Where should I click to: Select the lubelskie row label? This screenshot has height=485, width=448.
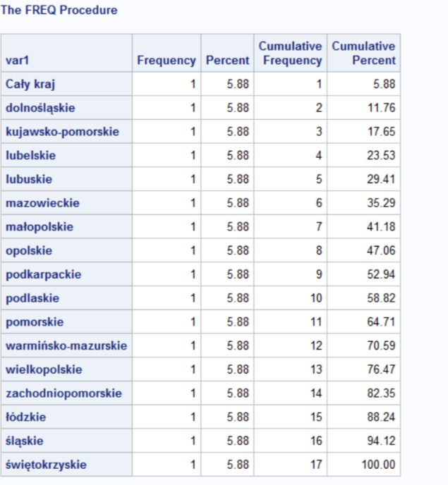click(x=30, y=156)
